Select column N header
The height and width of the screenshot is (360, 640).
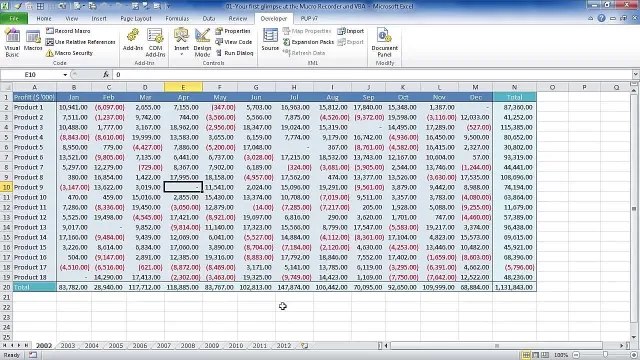coord(514,87)
